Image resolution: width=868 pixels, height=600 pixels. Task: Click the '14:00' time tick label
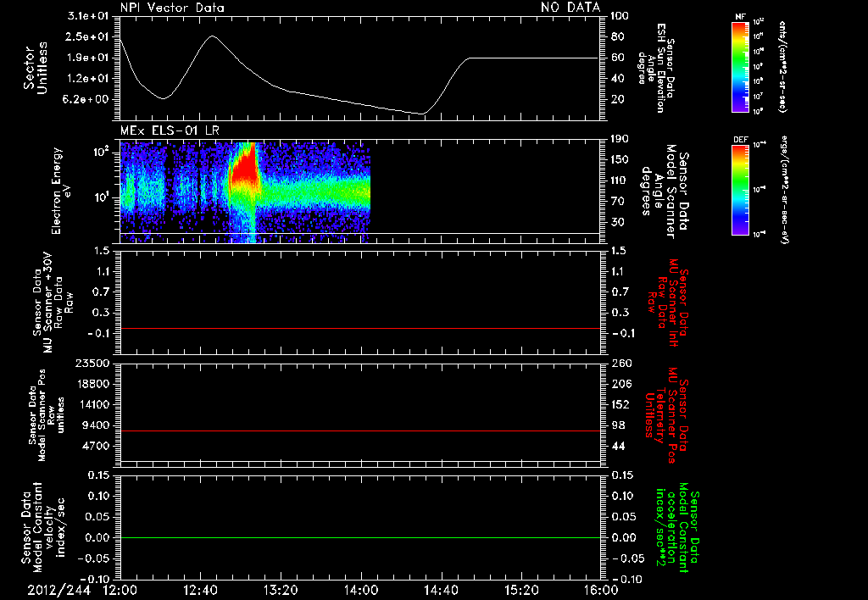click(x=361, y=591)
